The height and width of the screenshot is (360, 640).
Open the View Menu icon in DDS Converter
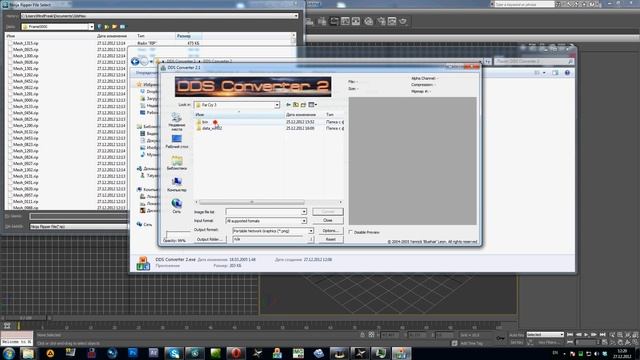[313, 105]
